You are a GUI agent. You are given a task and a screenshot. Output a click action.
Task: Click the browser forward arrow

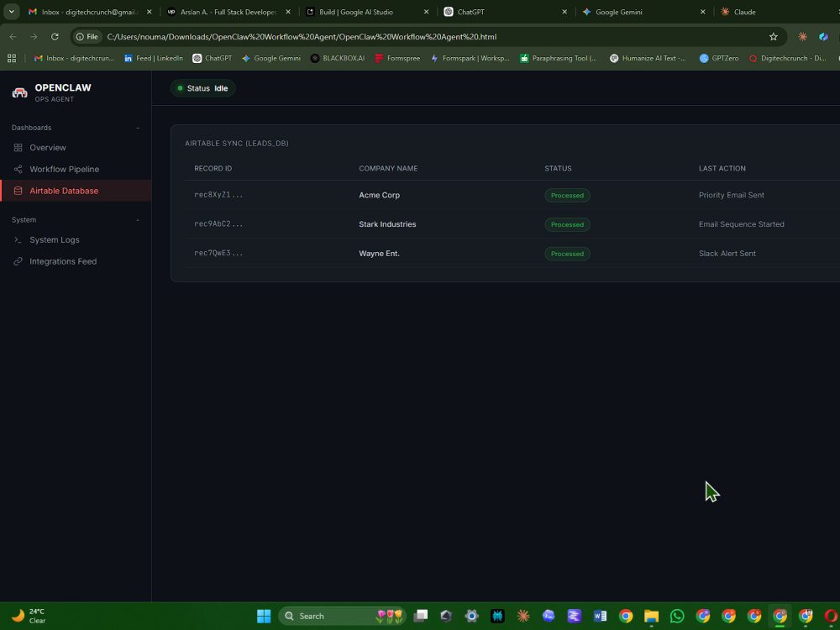(34, 36)
